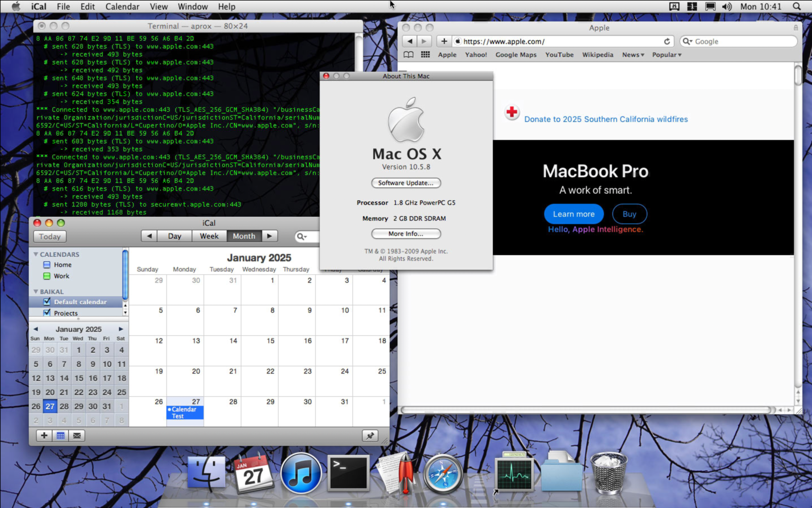
Task: Open Safari's bookmarks book icon
Action: 408,54
